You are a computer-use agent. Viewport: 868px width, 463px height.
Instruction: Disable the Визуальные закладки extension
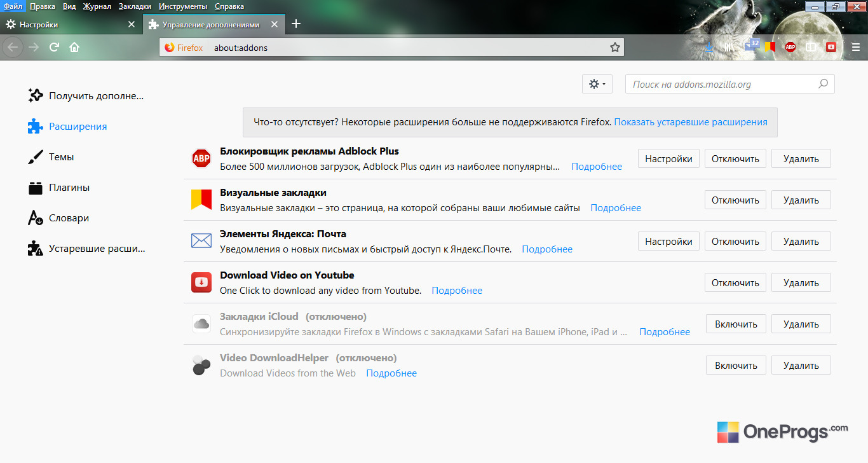[x=735, y=200]
